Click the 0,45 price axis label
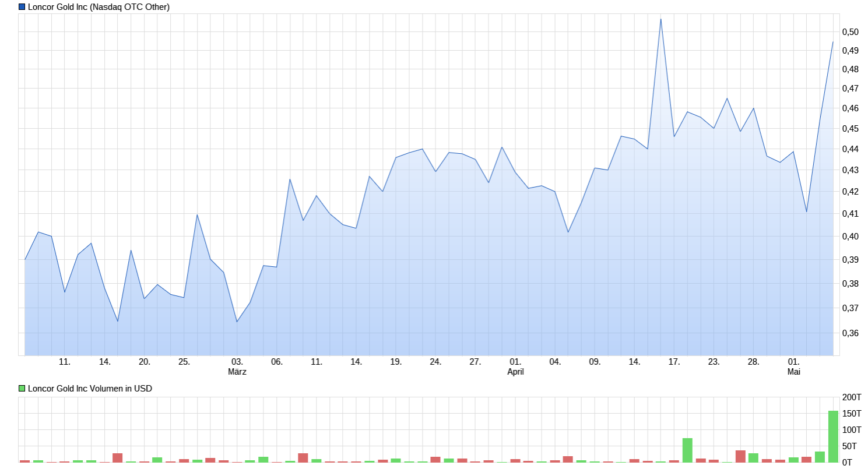This screenshot has width=868, height=476. [x=851, y=129]
